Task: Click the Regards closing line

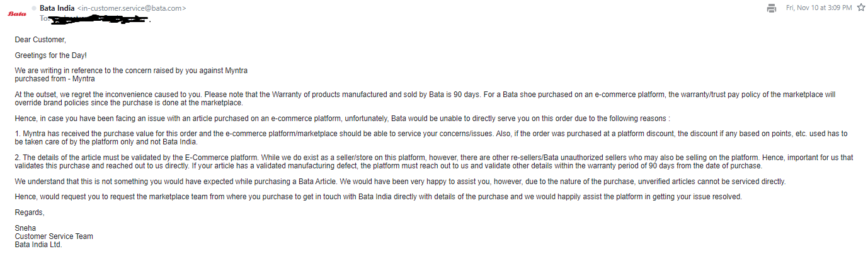Action: [x=30, y=212]
